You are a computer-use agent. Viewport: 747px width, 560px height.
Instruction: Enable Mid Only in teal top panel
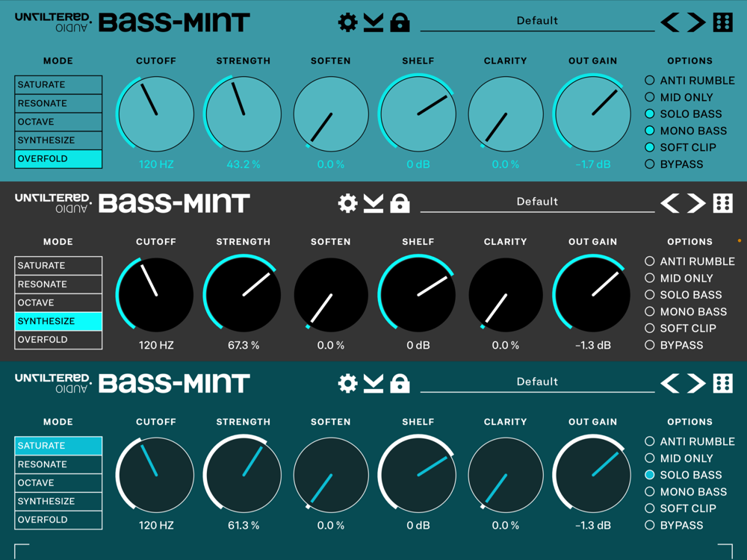(x=649, y=96)
